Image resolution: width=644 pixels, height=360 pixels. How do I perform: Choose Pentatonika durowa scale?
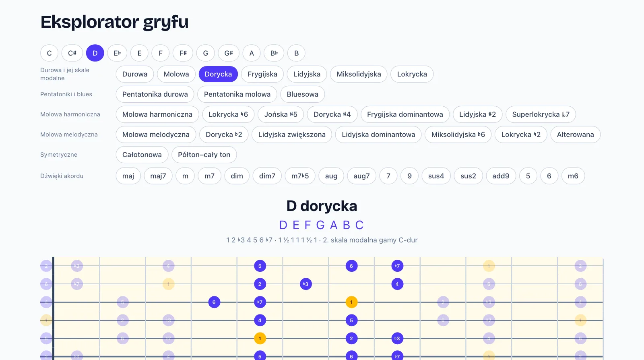click(x=155, y=94)
